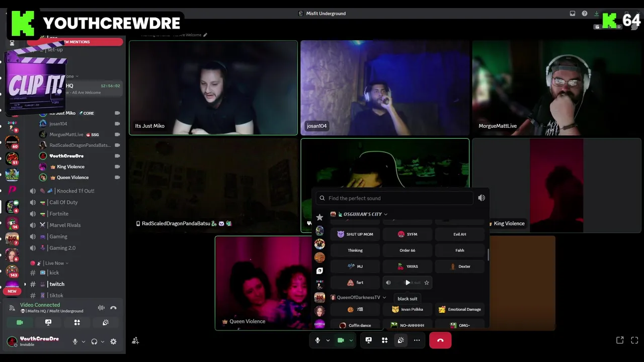Open the Help question mark icon
The image size is (644, 362).
click(x=585, y=14)
